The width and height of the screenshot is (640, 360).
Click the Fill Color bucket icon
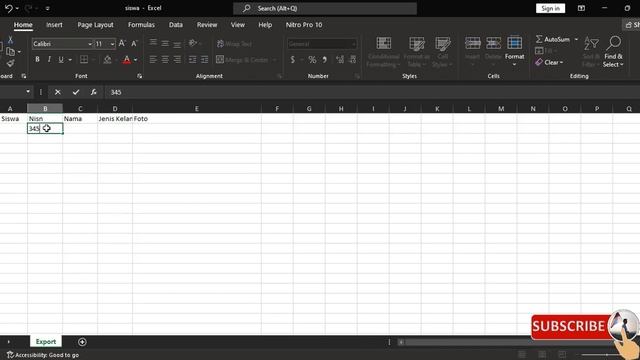(x=107, y=60)
